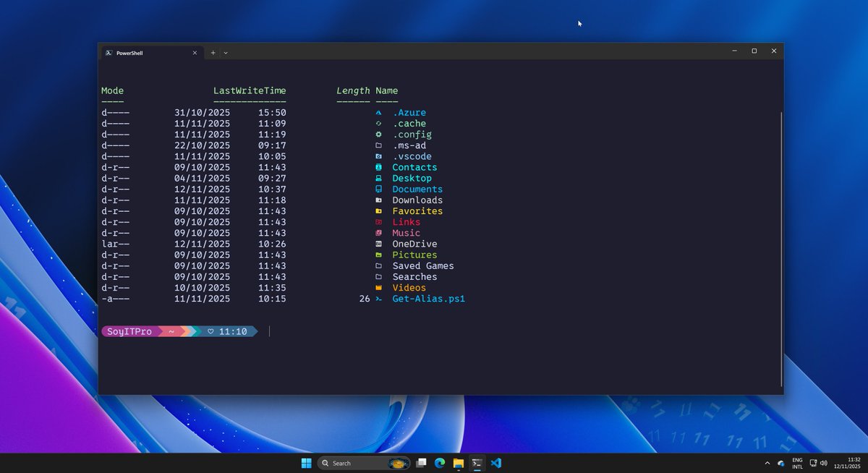Click the heart icon in the prompt segment

click(x=210, y=331)
